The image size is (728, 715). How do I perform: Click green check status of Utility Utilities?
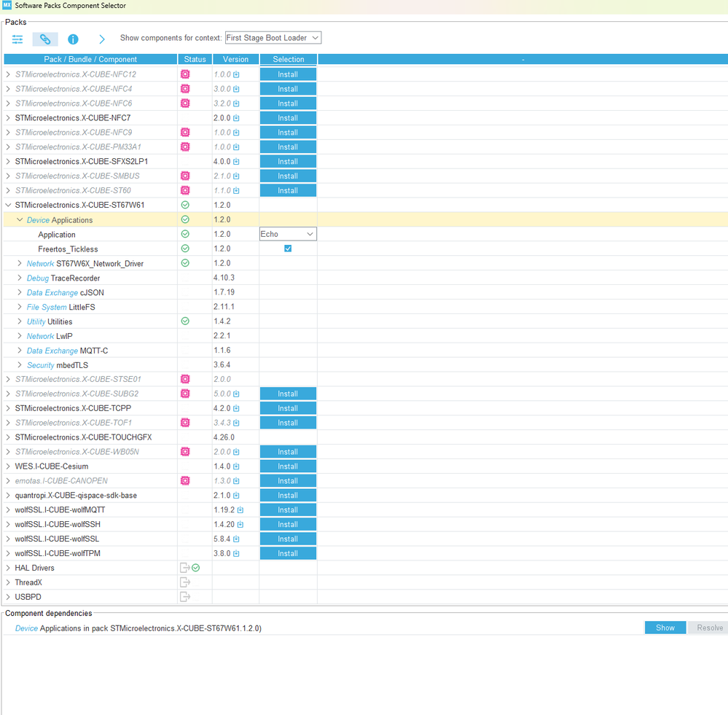point(185,321)
